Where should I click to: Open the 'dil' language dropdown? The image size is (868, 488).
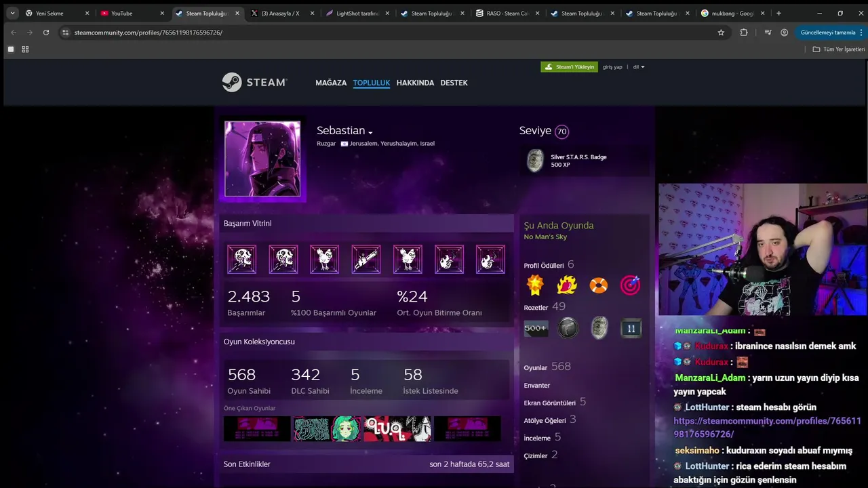coord(639,67)
